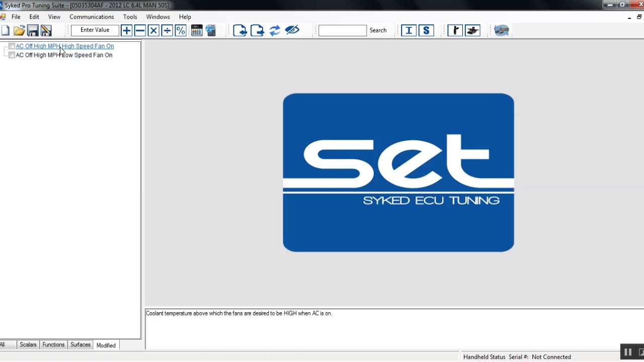Click the car icon at the toolbar end

tap(502, 31)
